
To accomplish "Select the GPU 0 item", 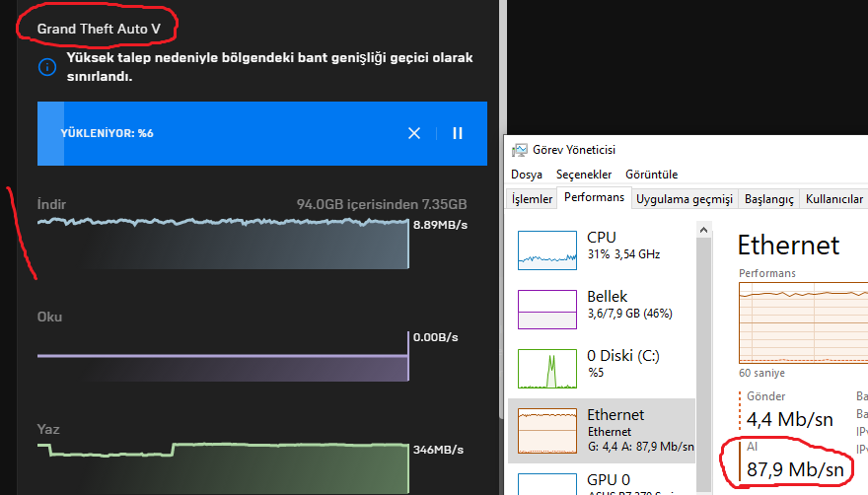I will (x=602, y=483).
